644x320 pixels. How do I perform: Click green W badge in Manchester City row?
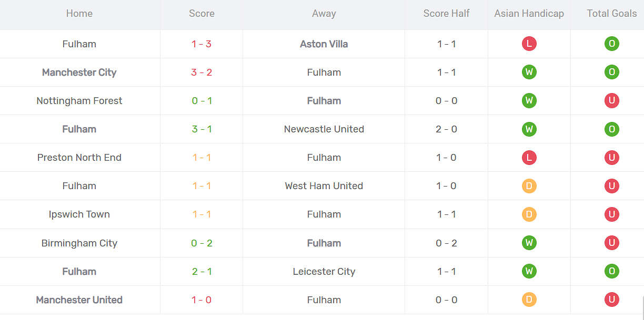click(529, 73)
